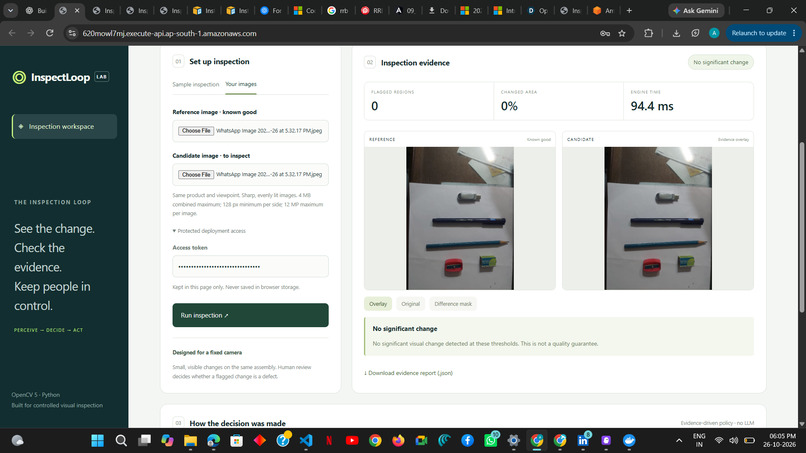Select the Your images tab
The image size is (806, 453).
[241, 84]
